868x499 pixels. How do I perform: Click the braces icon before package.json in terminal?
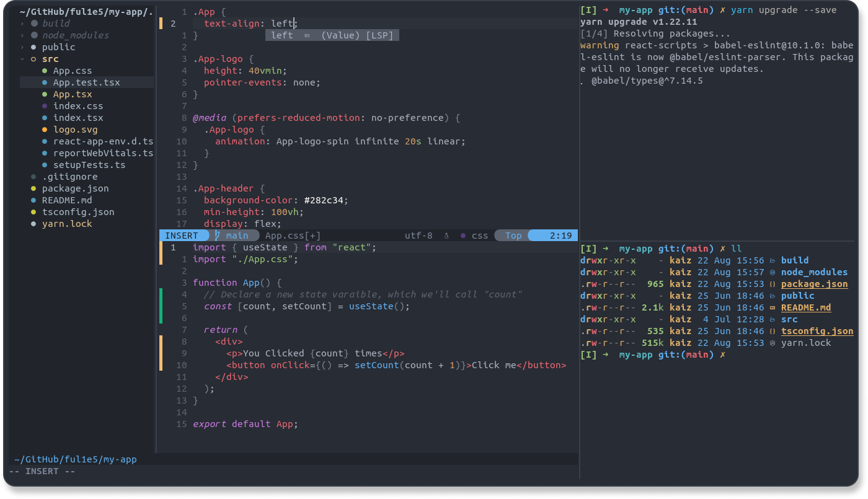773,284
